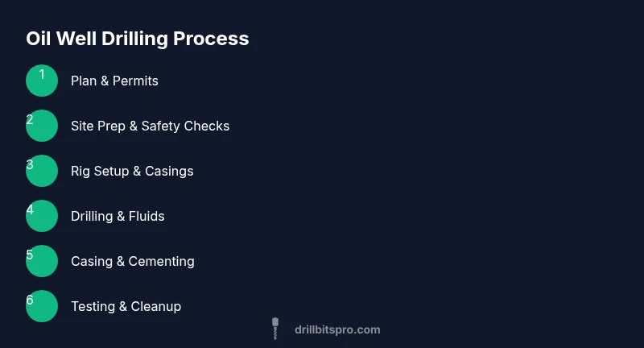This screenshot has height=348, width=644.
Task: Select the Testing & Cleanup step label
Action: (x=126, y=306)
